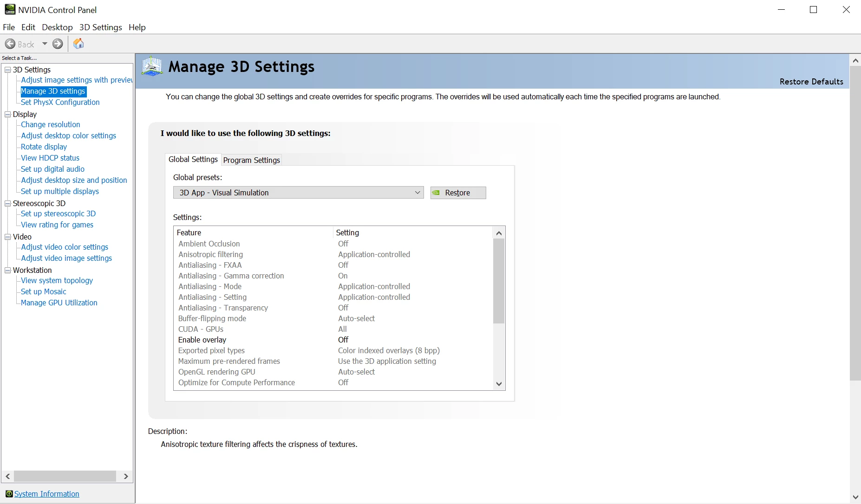
Task: Open Adjust desktop color settings
Action: point(69,136)
